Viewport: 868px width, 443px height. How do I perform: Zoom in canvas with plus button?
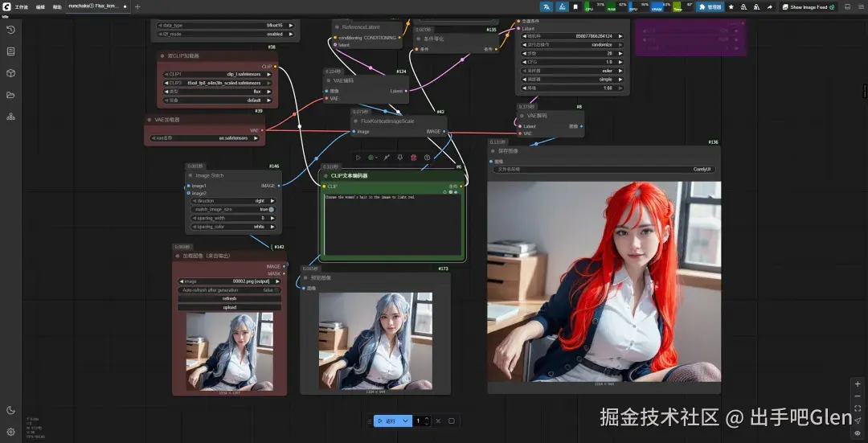pos(858,384)
